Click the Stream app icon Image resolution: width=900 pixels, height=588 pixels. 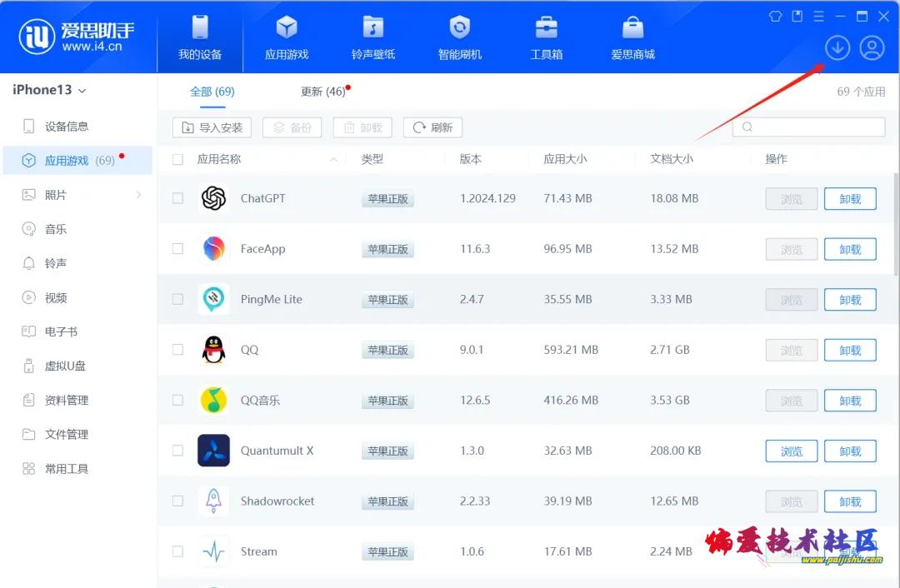pyautogui.click(x=213, y=551)
